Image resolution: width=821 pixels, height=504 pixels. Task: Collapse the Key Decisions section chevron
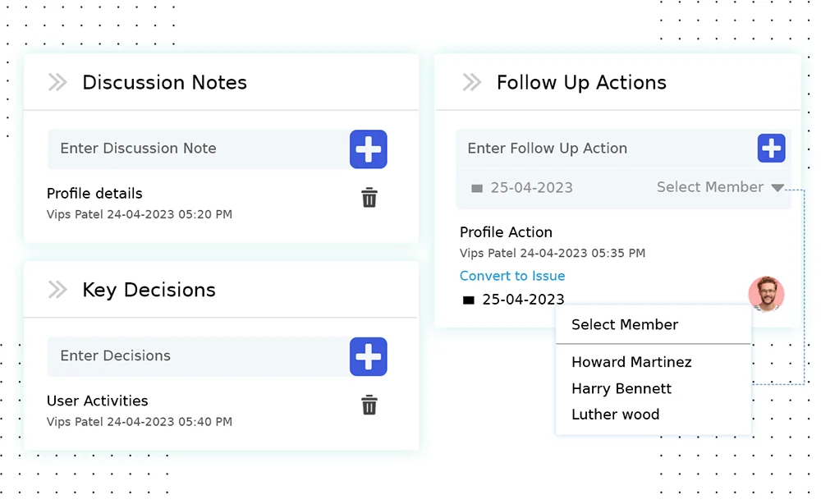click(x=57, y=290)
